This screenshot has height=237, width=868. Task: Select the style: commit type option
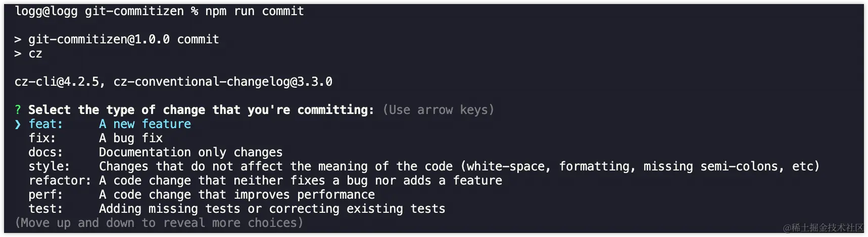(49, 166)
